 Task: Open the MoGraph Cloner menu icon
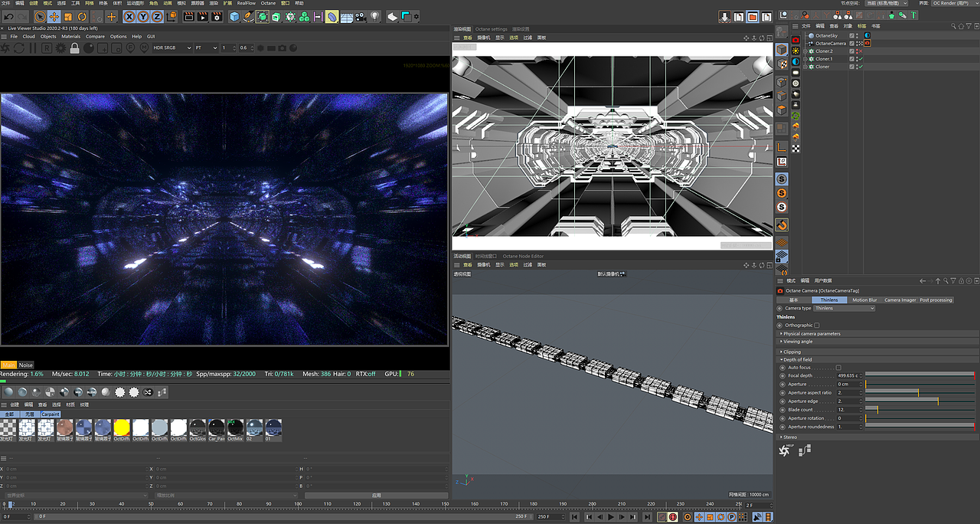pos(290,16)
